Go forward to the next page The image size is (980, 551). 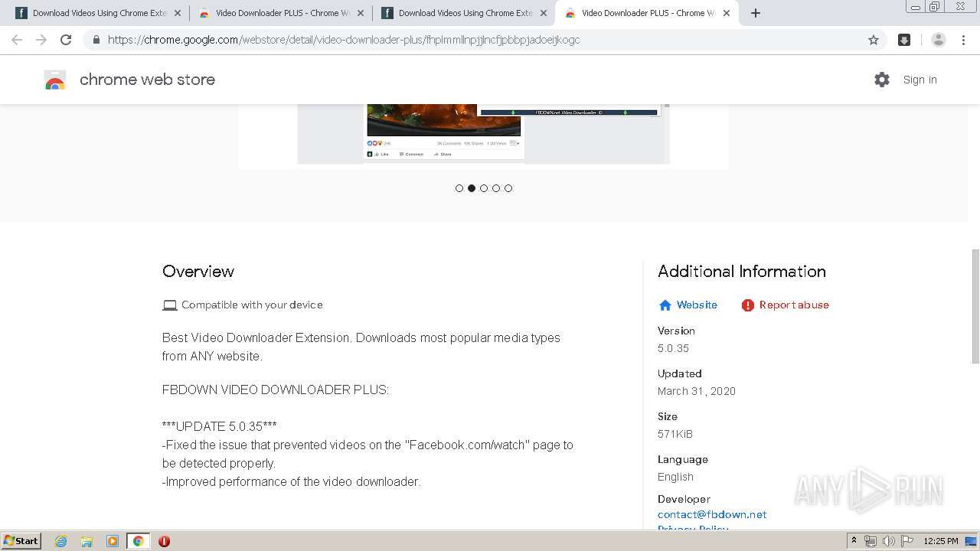point(41,40)
